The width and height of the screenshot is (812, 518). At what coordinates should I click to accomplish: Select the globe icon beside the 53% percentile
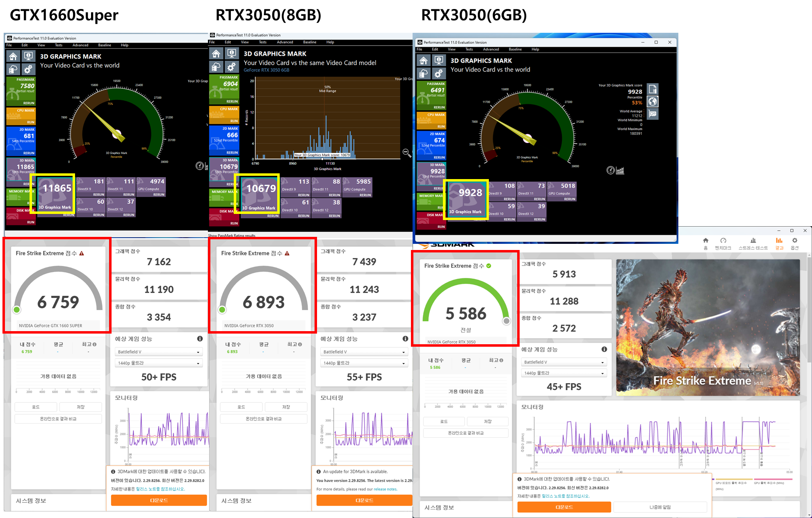coord(653,101)
